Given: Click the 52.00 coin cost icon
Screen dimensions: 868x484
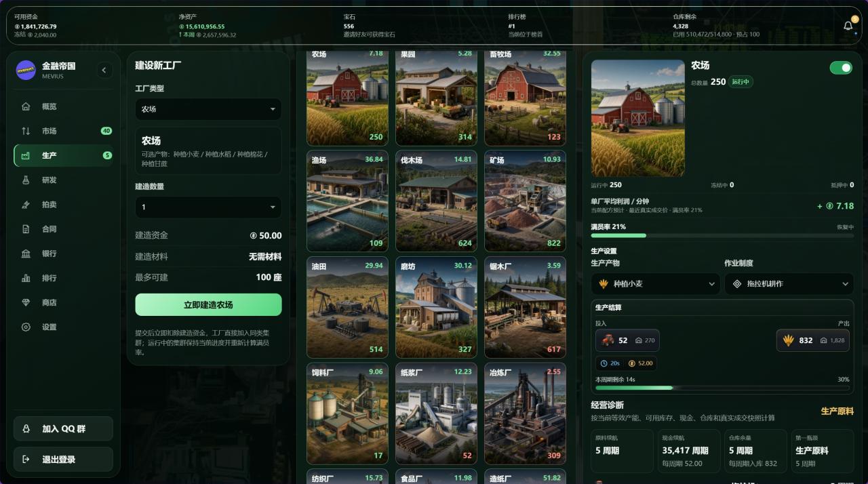Looking at the screenshot, I should (632, 363).
